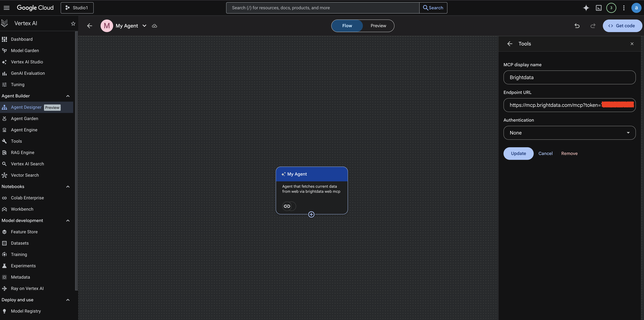Click the Endpoint URL input field
Image resolution: width=644 pixels, height=320 pixels.
tap(569, 105)
